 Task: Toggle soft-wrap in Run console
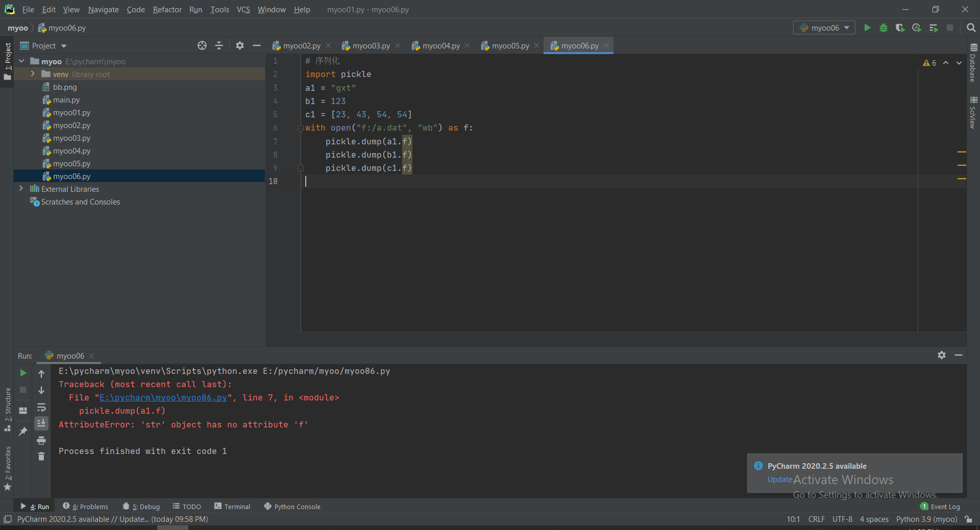point(41,407)
